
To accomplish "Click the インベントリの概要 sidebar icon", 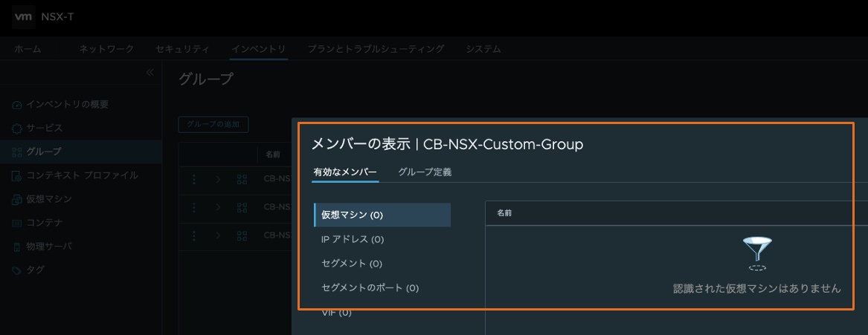I will click(16, 105).
